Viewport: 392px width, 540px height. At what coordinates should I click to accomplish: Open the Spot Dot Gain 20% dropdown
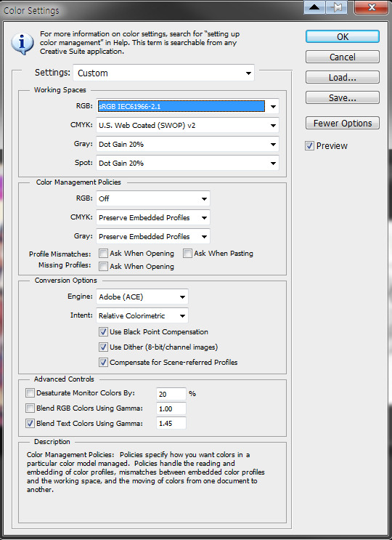[x=187, y=163]
